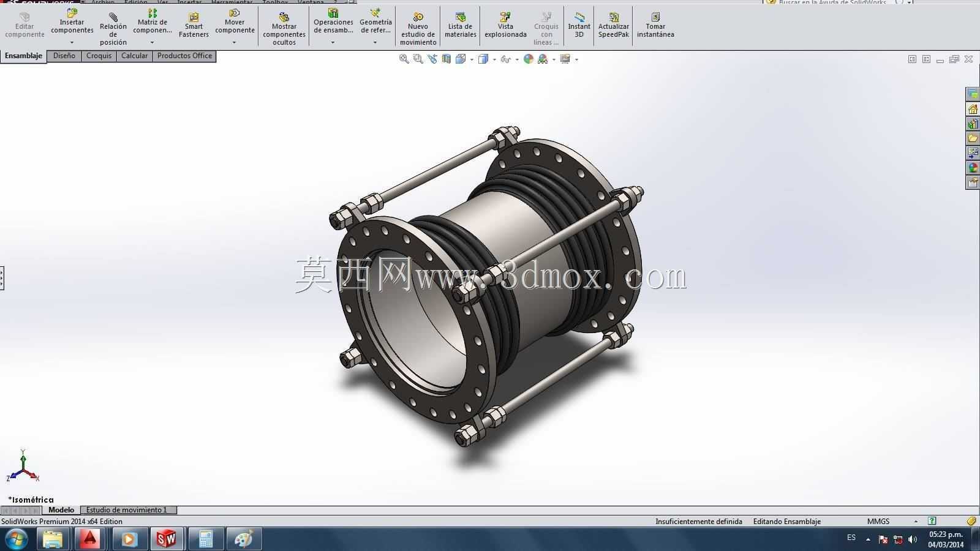
Task: Select the Modelo bottom tab
Action: pos(61,510)
